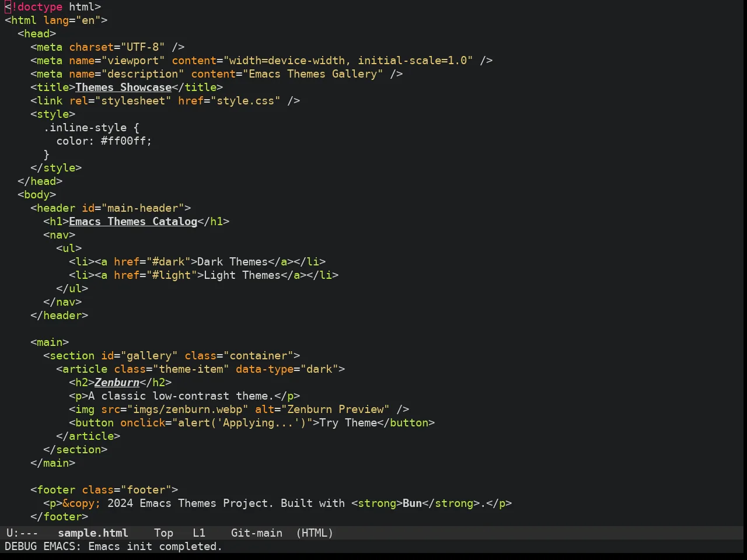747x560 pixels.
Task: Click the onclick alert('Applying...') string
Action: 242,422
